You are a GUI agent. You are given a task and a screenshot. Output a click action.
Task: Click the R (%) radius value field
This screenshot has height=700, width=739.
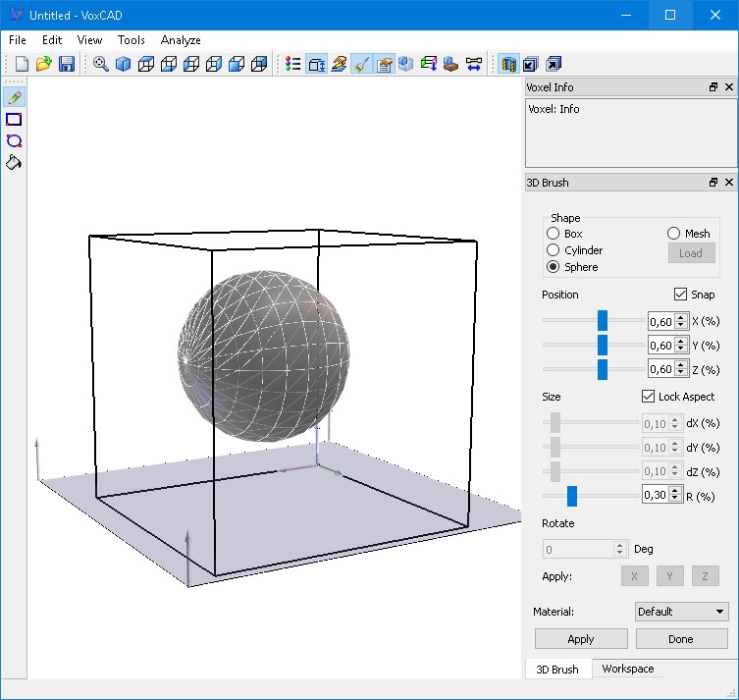point(656,495)
